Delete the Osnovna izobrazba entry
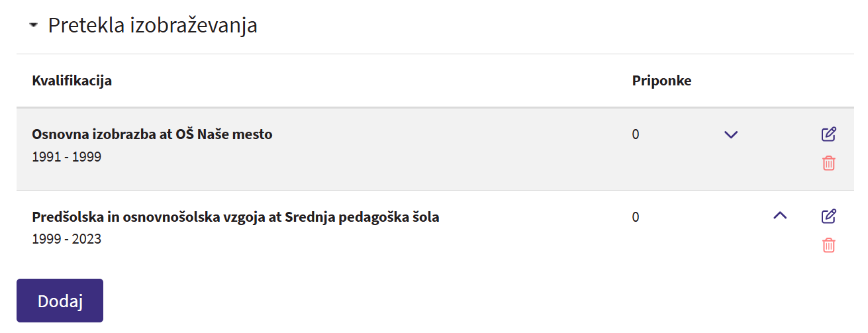The width and height of the screenshot is (868, 333). [828, 163]
